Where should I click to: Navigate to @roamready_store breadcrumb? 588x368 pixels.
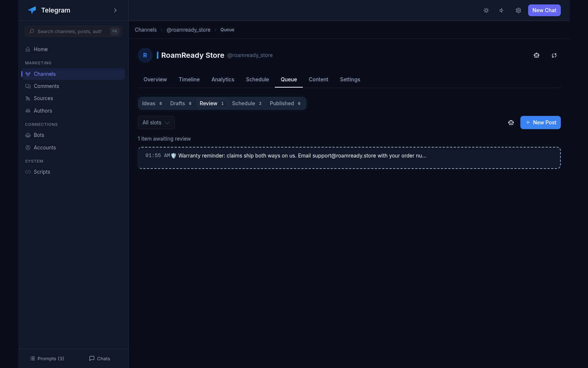pyautogui.click(x=189, y=30)
